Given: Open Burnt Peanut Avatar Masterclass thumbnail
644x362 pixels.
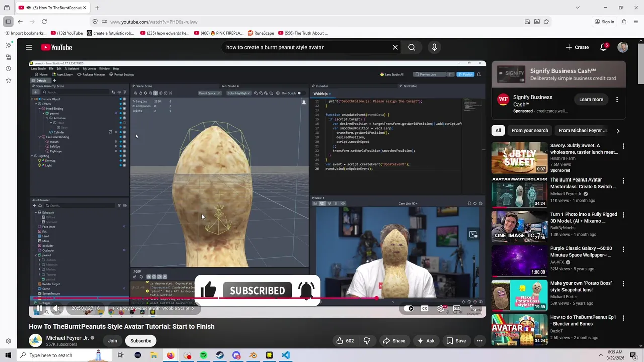Looking at the screenshot, I should tap(519, 192).
